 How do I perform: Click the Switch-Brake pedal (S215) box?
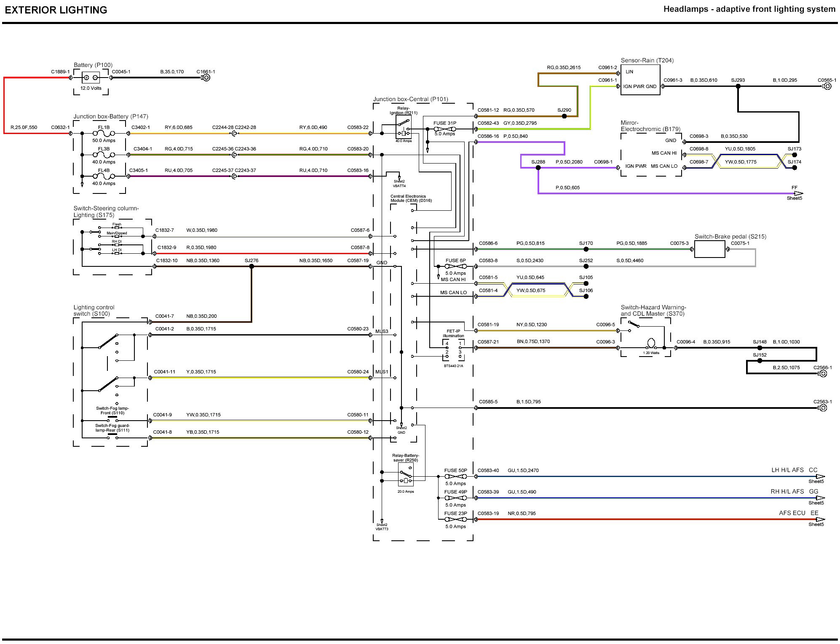click(709, 249)
